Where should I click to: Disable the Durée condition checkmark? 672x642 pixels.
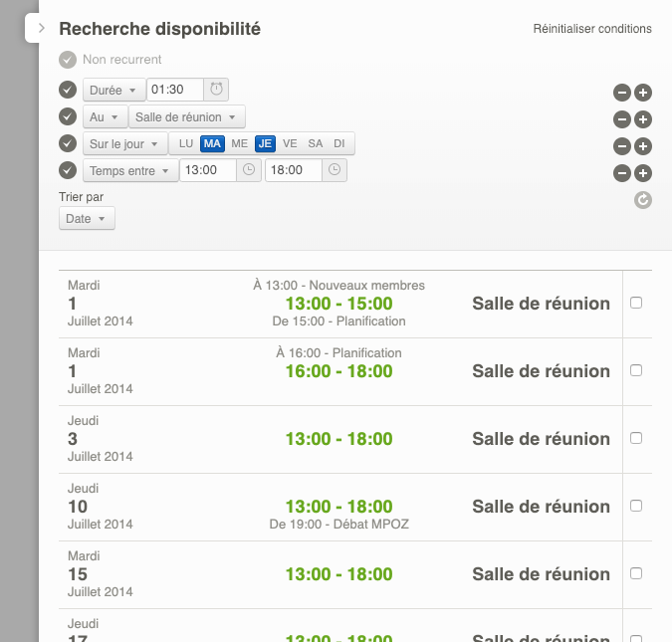(x=68, y=90)
